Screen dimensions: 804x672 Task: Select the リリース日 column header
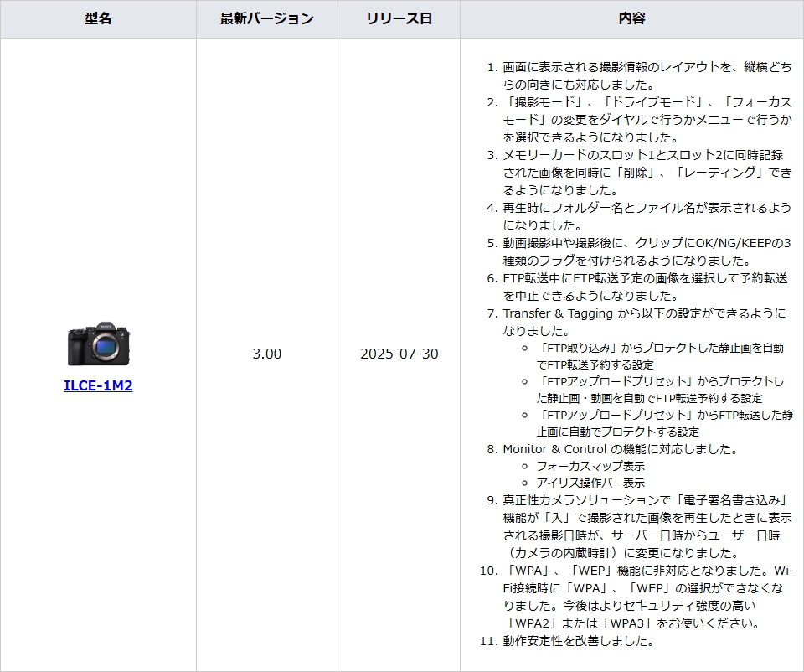pyautogui.click(x=399, y=19)
